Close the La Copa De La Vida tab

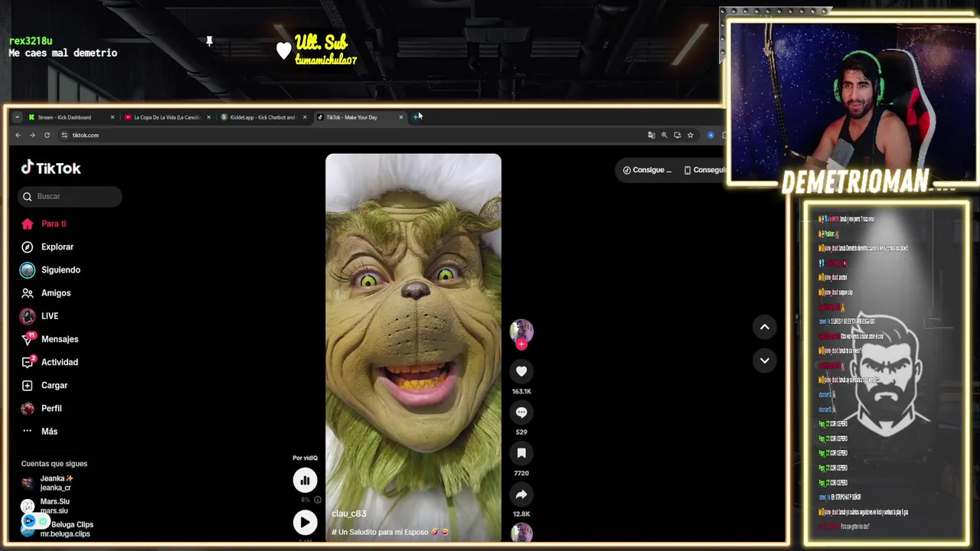click(208, 117)
